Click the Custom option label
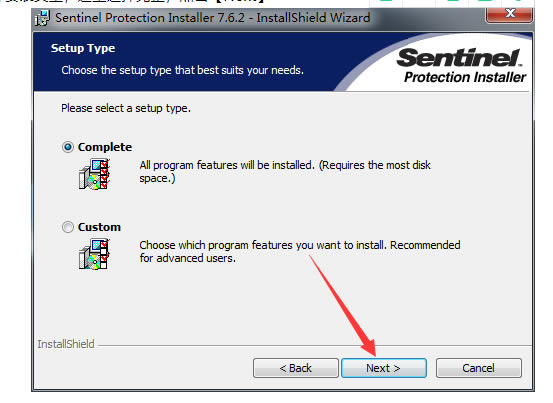The height and width of the screenshot is (403, 553). tap(99, 227)
